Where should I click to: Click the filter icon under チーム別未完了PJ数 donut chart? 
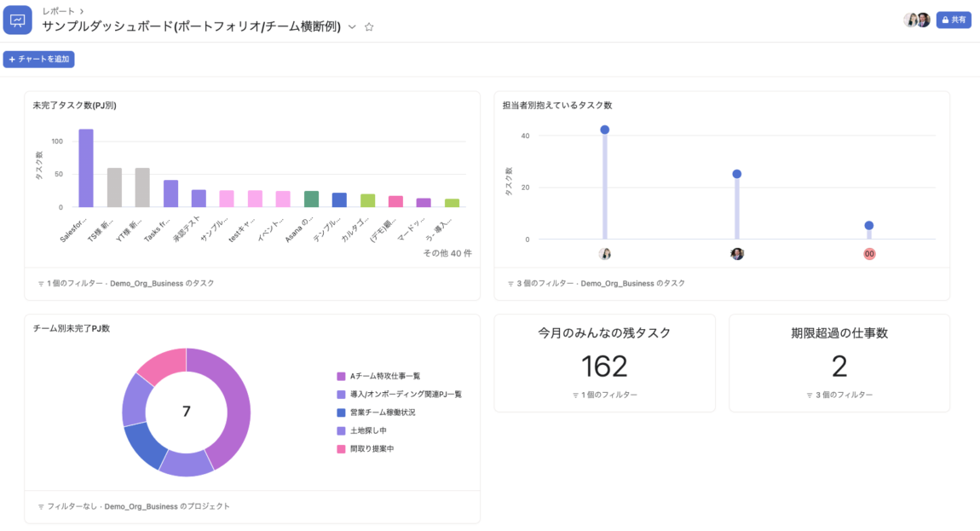pos(41,505)
